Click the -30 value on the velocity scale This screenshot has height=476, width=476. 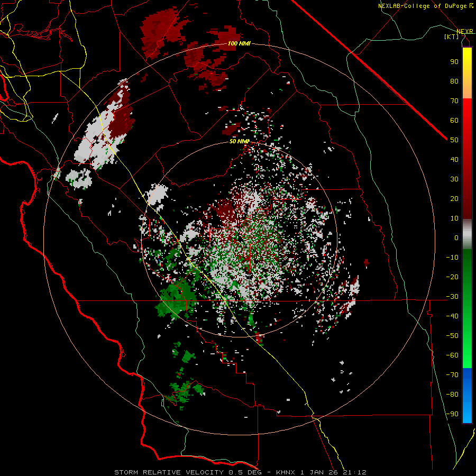(x=452, y=297)
